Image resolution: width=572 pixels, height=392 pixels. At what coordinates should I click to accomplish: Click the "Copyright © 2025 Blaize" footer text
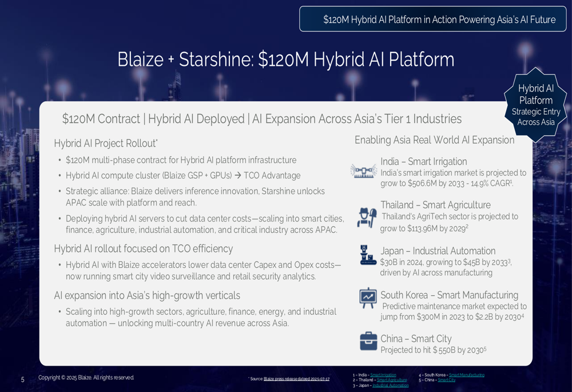point(86,378)
